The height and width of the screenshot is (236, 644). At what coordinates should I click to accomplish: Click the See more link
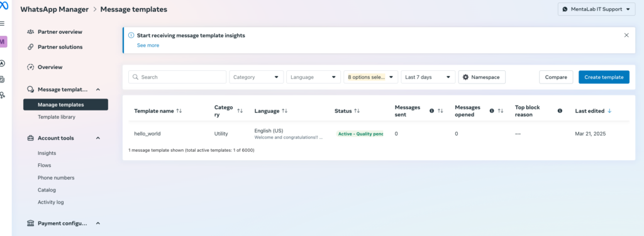pyautogui.click(x=148, y=45)
